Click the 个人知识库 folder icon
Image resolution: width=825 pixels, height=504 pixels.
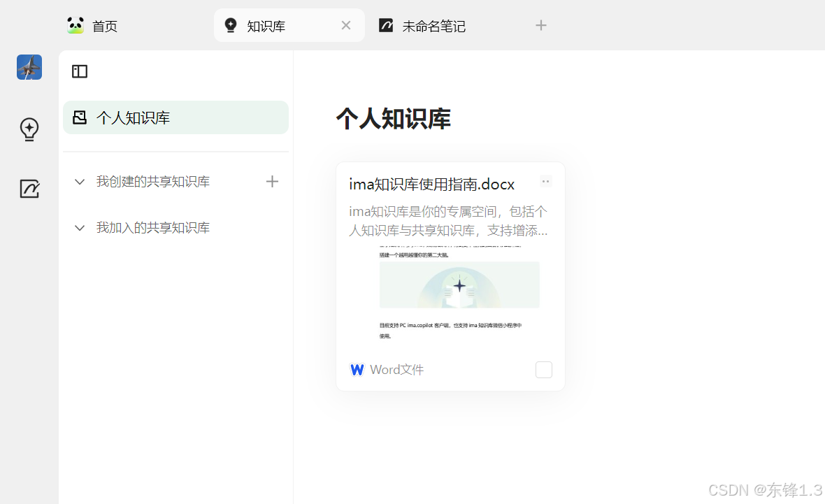[x=80, y=117]
